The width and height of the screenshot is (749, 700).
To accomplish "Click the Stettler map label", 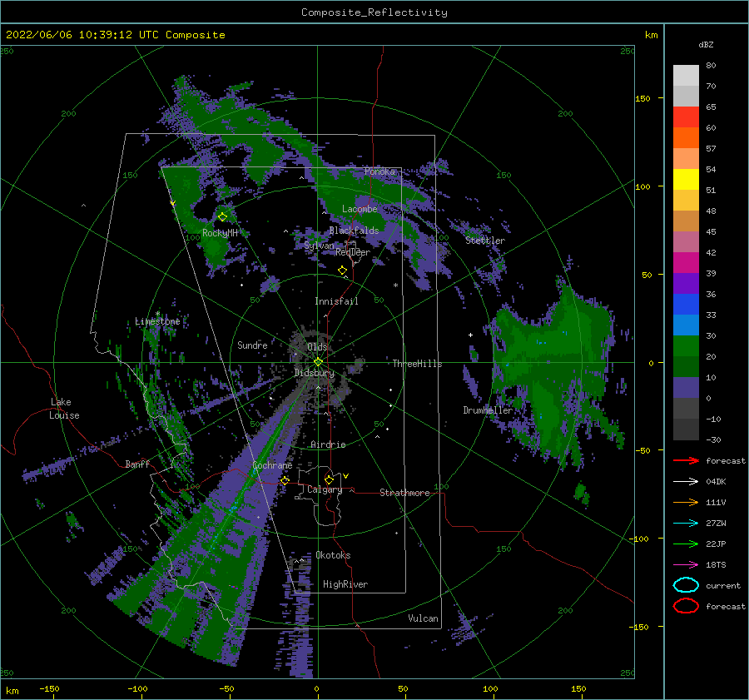I will click(485, 241).
